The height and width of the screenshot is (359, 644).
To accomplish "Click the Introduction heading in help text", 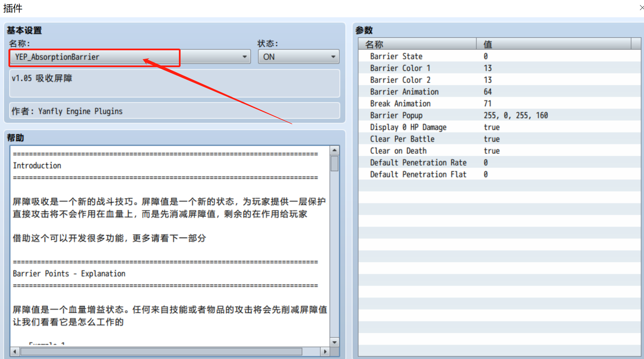I will click(x=37, y=165).
